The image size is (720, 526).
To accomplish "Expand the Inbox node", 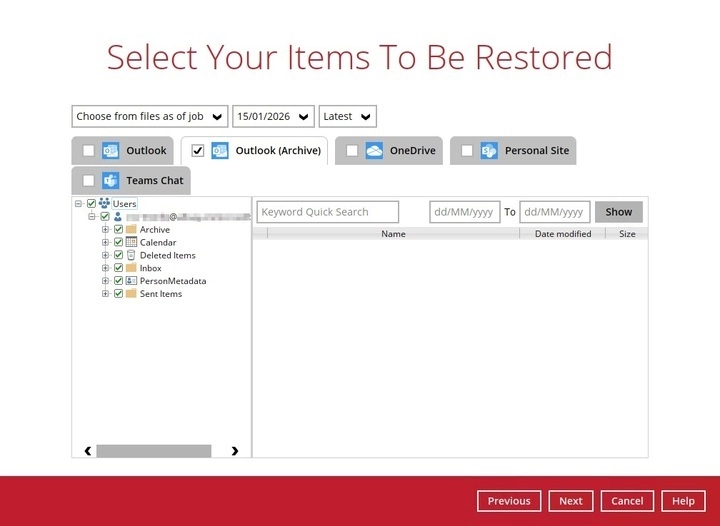I will click(106, 268).
